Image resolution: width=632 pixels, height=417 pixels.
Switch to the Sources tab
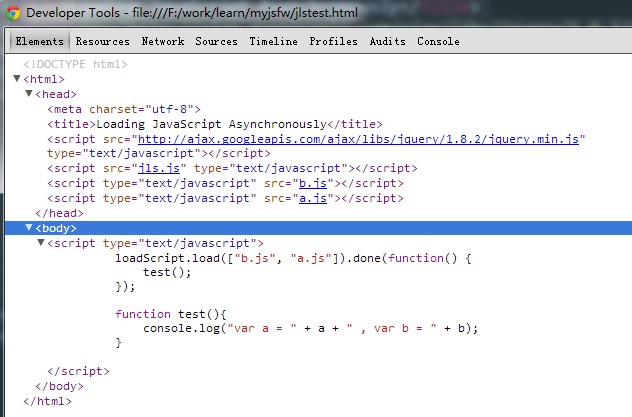[x=216, y=41]
